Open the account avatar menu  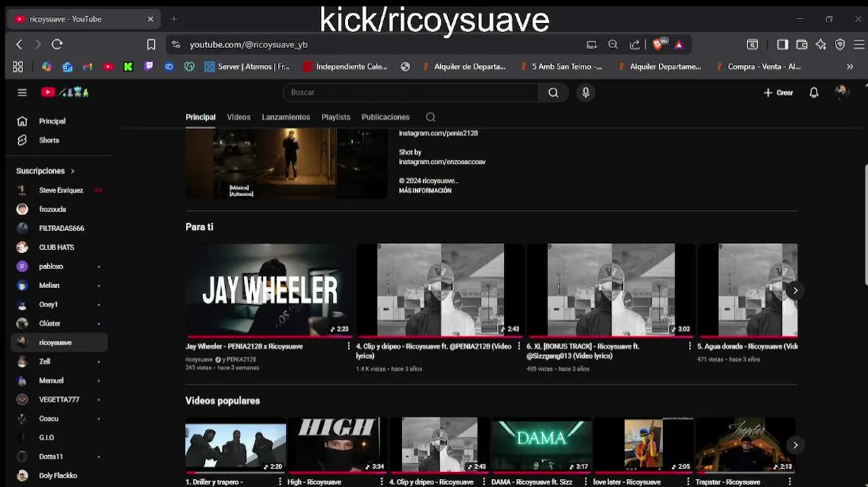pyautogui.click(x=842, y=92)
